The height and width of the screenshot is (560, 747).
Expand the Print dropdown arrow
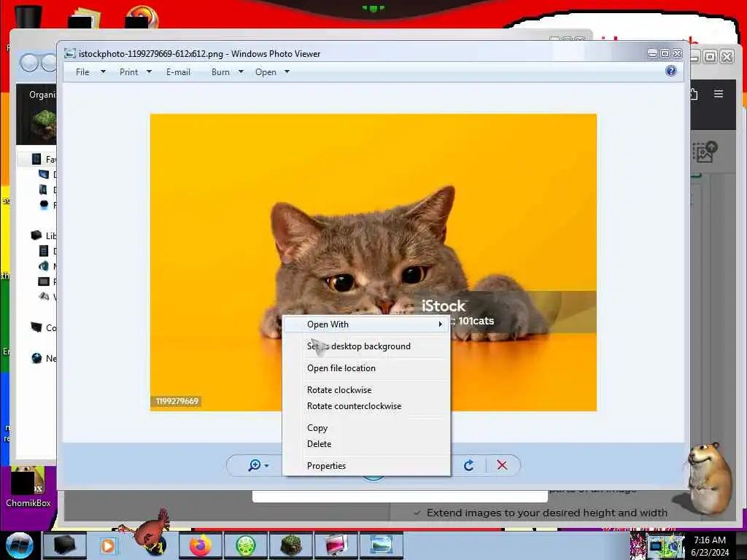149,72
